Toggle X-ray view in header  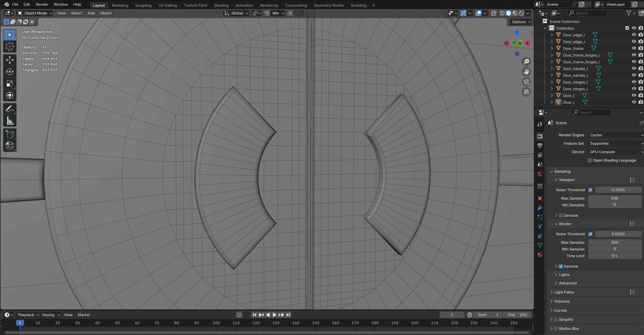[493, 13]
